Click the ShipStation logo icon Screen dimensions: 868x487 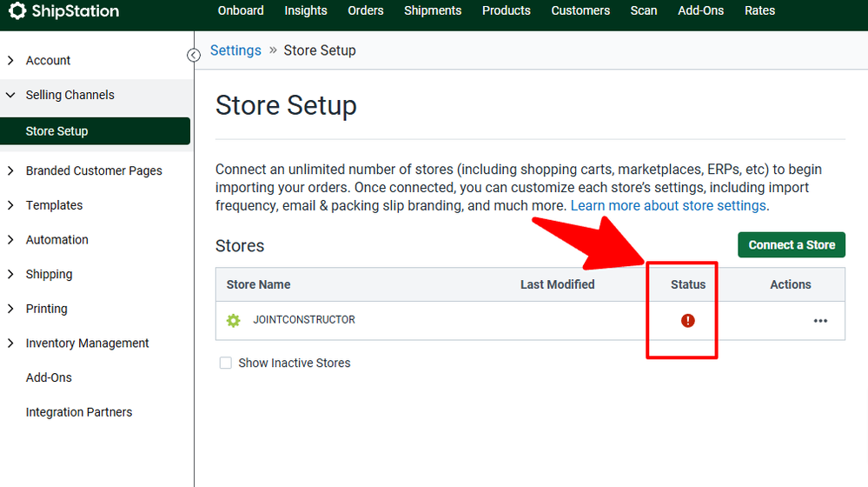(x=17, y=11)
